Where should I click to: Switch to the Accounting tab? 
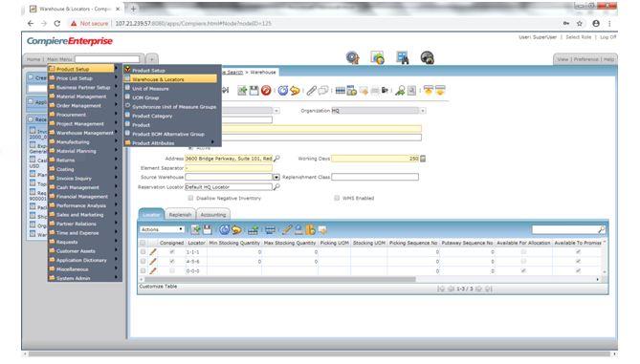(x=213, y=215)
